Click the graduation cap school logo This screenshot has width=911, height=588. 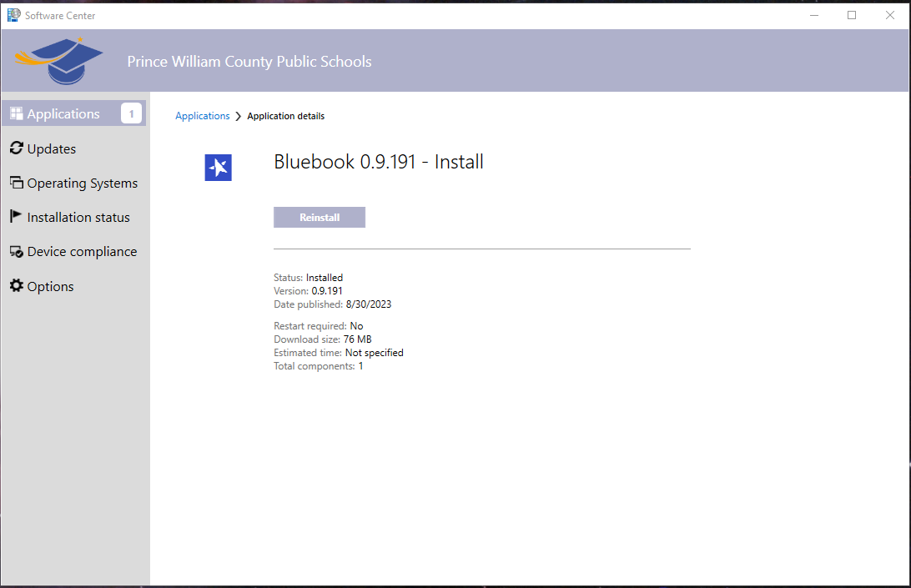point(58,61)
